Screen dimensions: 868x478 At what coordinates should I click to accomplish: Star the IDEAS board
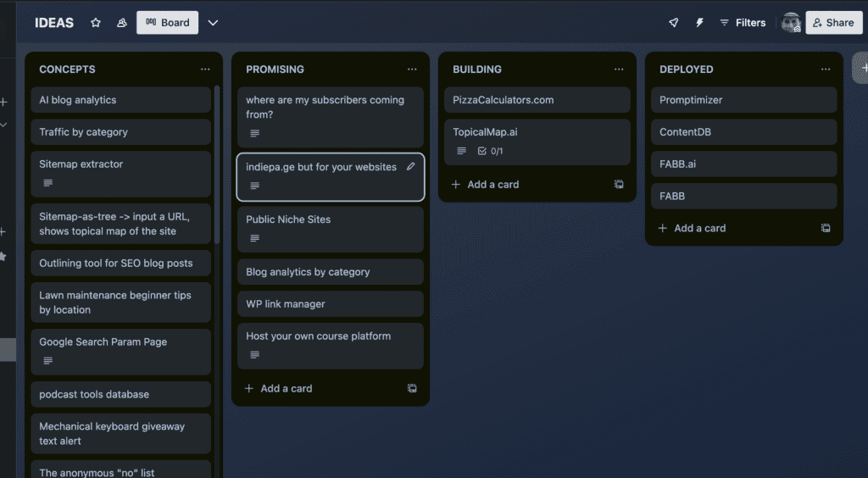(x=96, y=23)
